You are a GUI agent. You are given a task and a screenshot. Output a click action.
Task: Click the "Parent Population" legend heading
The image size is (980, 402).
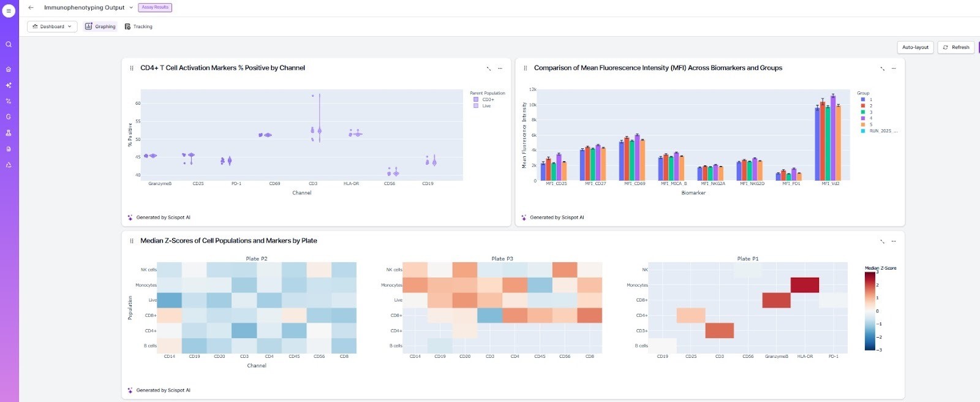pyautogui.click(x=488, y=93)
